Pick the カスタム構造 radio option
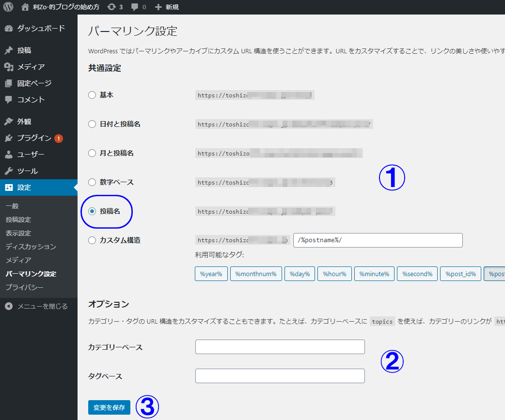Viewport: 505px width, 420px height. [x=92, y=240]
